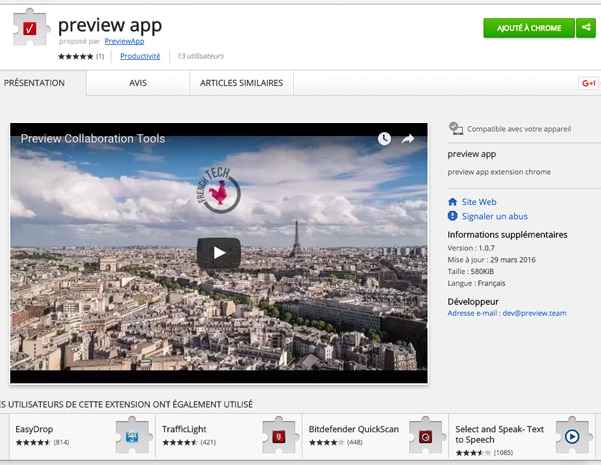
Task: Open the Site Web link
Action: point(479,202)
